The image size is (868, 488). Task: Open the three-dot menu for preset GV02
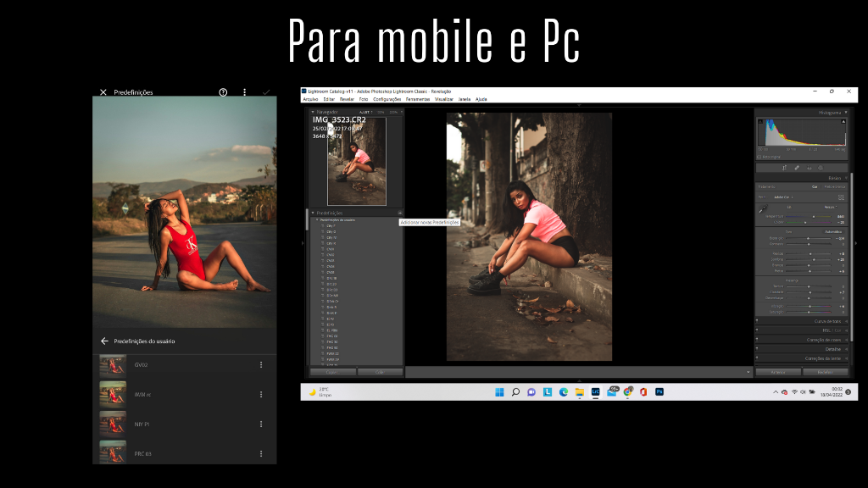pos(260,365)
